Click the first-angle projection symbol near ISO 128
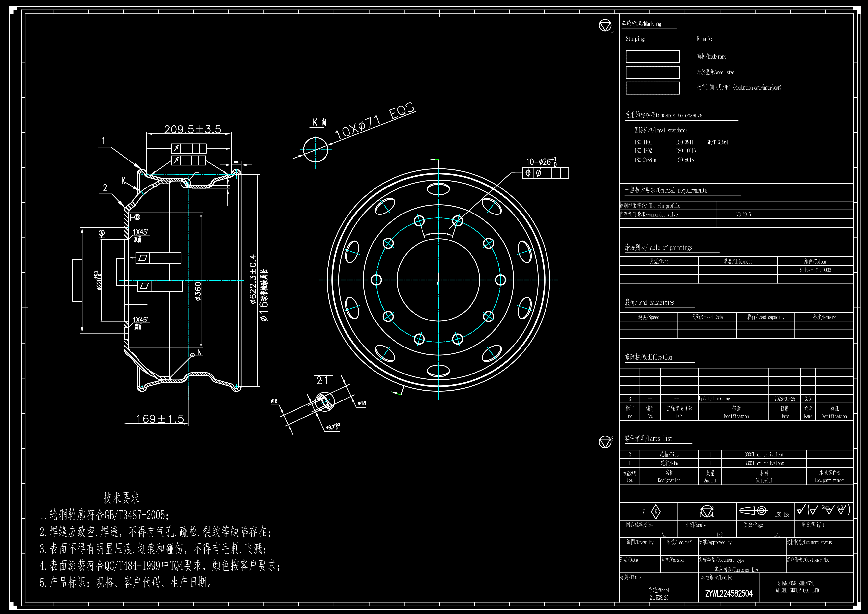Viewport: 868px width, 614px height. tap(753, 511)
